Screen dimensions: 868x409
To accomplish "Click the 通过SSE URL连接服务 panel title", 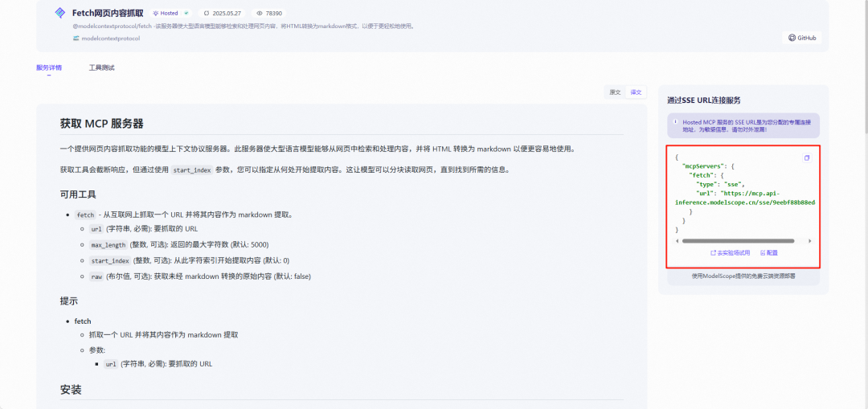I will [704, 100].
